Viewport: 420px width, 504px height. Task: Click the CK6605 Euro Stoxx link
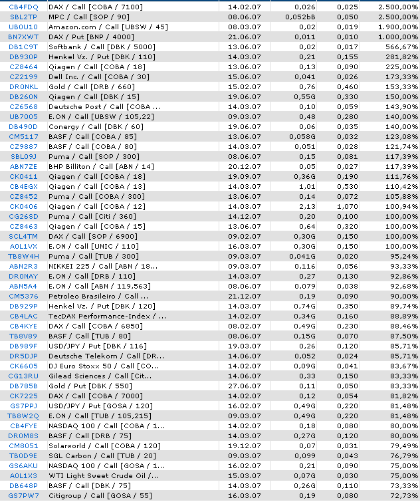(23, 366)
